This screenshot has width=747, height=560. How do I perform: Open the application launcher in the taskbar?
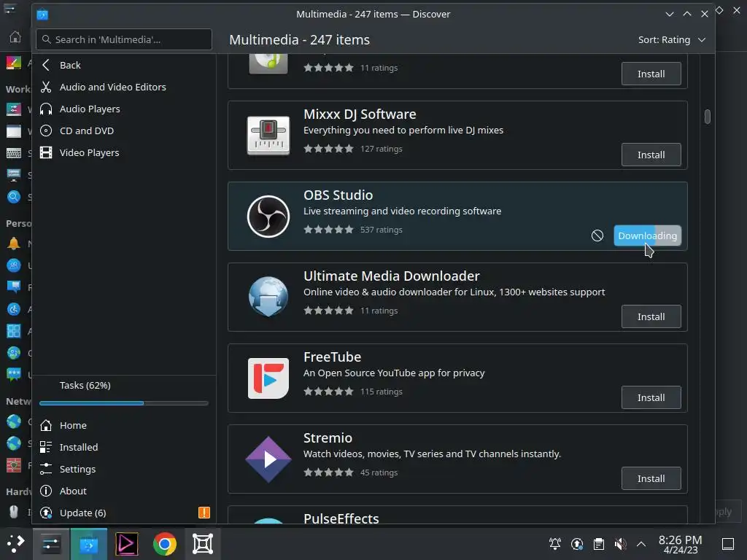tap(16, 543)
